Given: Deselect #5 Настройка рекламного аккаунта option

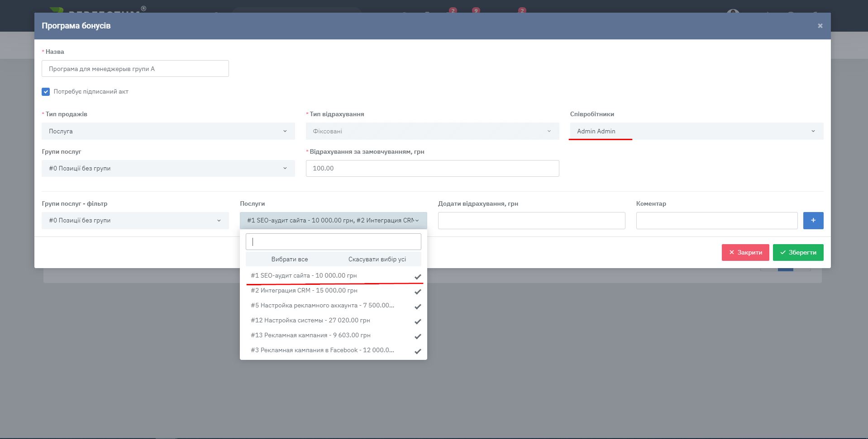Looking at the screenshot, I should coord(334,305).
